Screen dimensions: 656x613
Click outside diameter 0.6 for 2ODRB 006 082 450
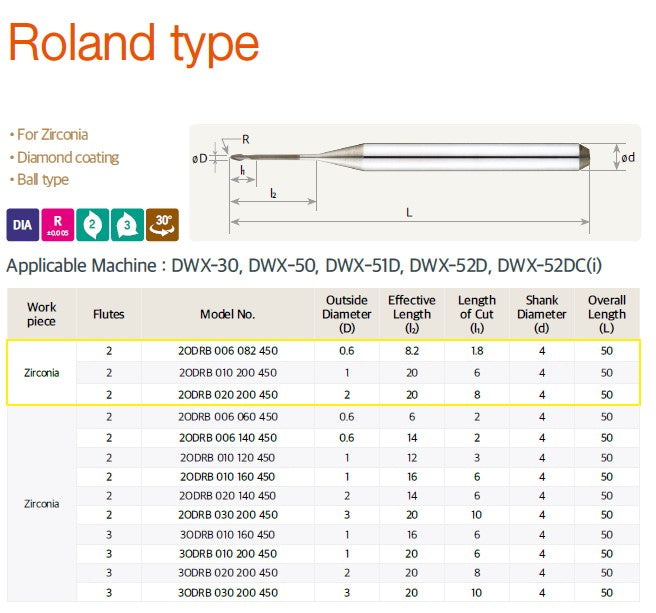[x=347, y=351]
